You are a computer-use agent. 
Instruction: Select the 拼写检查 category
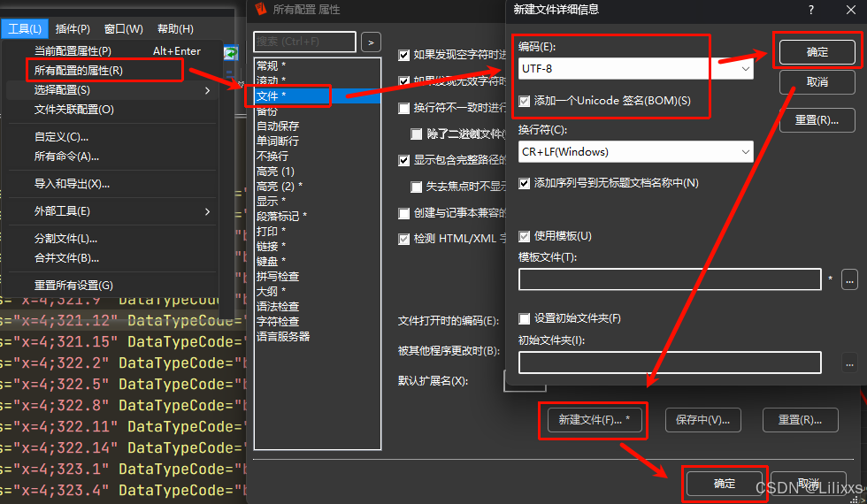point(318,276)
